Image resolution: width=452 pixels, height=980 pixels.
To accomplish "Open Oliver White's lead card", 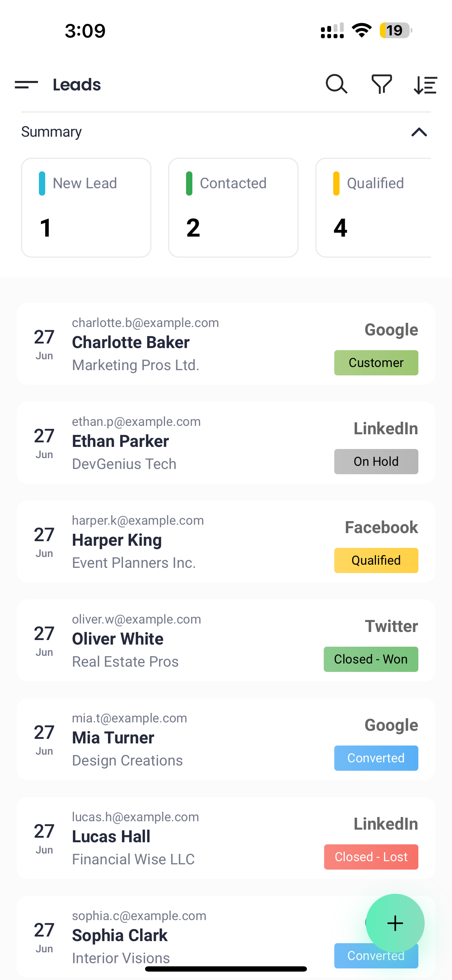I will point(171,640).
